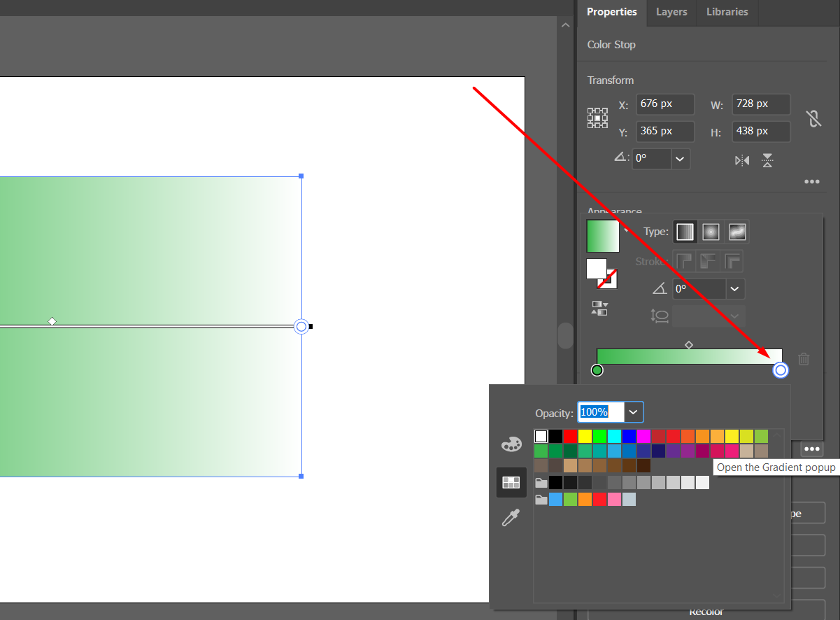Select the Eyedropper icon in the color popup

[511, 518]
